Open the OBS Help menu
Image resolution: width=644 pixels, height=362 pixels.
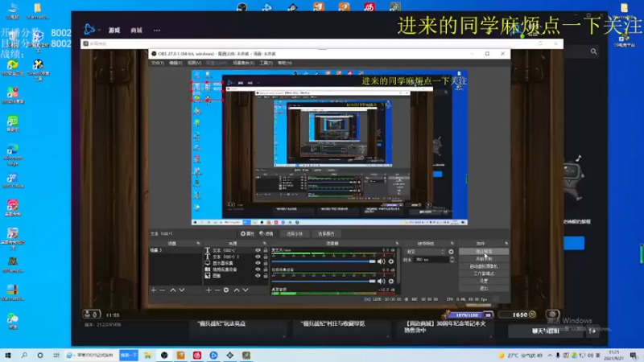[285, 63]
